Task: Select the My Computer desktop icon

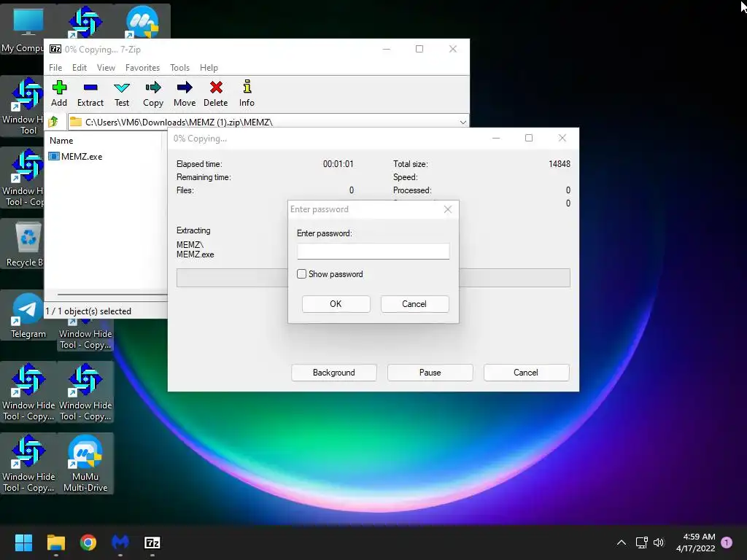Action: (x=24, y=28)
